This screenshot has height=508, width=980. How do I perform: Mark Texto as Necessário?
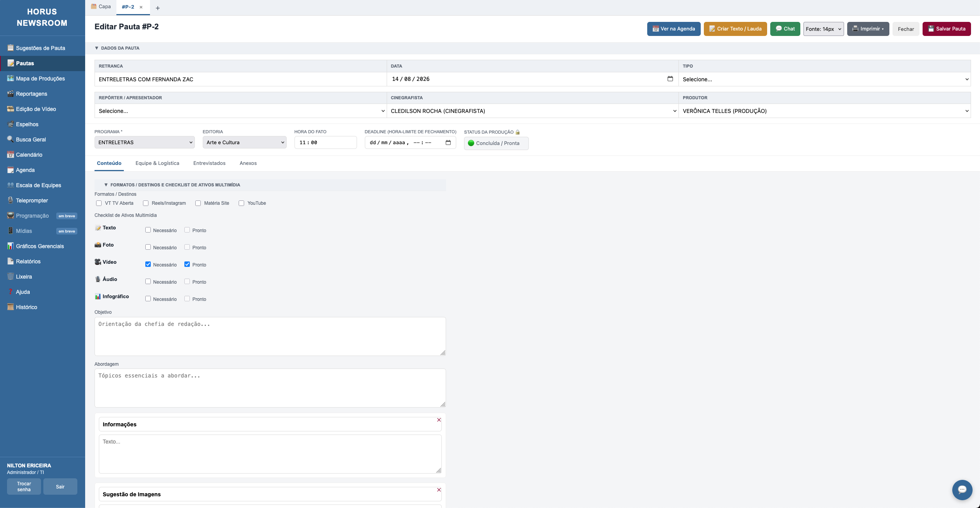(148, 230)
